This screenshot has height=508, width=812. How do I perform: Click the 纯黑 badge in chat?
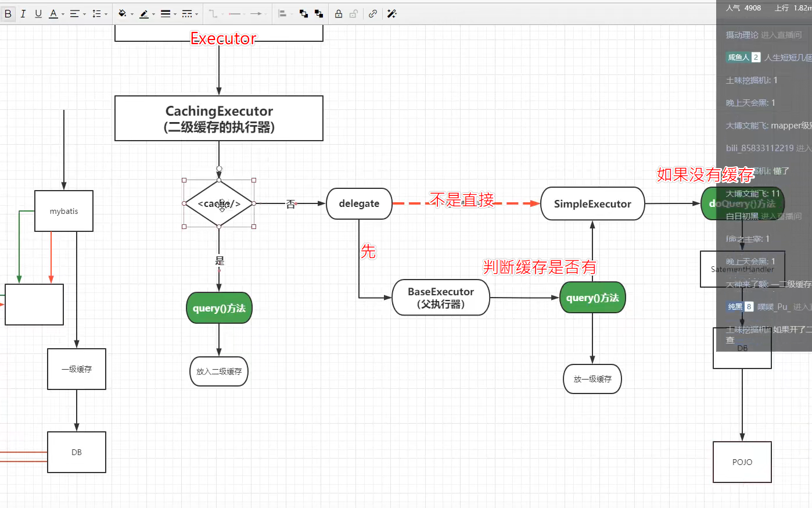740,306
